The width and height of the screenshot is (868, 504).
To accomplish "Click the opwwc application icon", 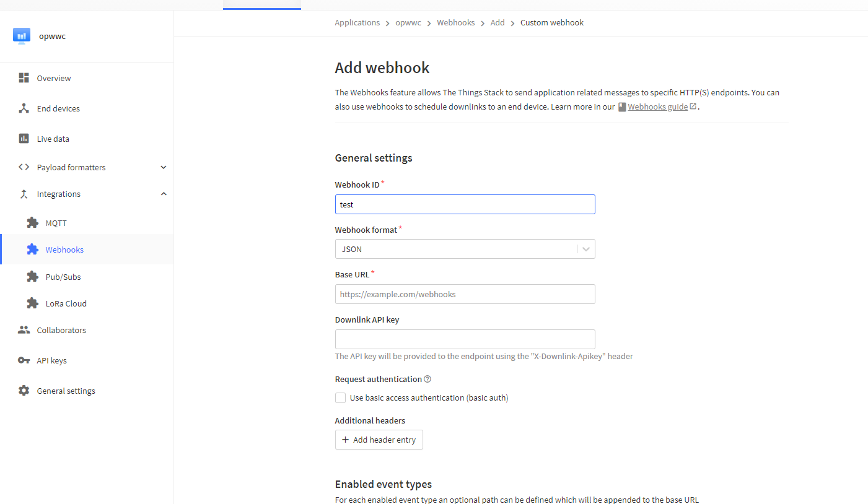I will tap(22, 36).
